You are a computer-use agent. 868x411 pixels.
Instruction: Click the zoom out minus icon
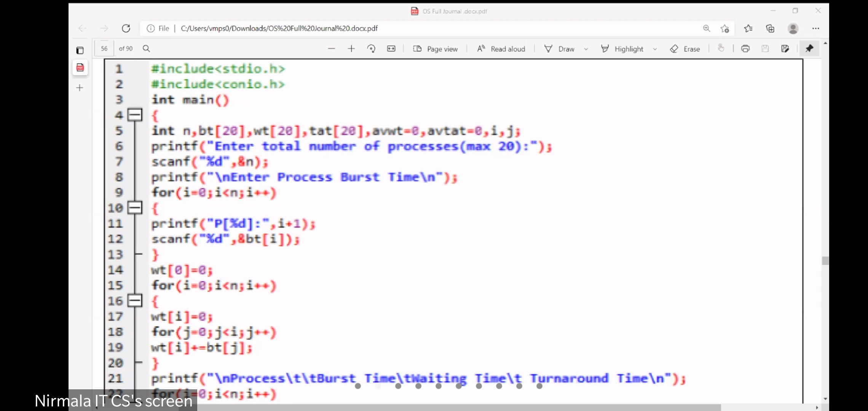(331, 49)
